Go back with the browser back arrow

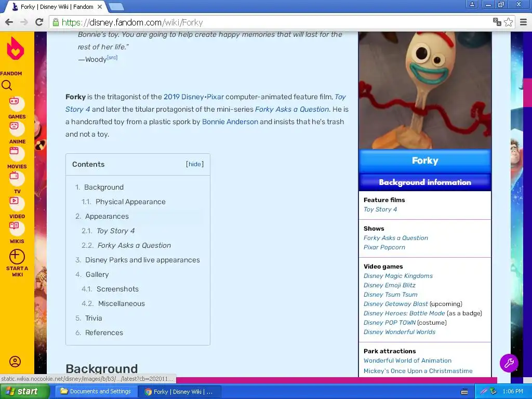coord(9,22)
